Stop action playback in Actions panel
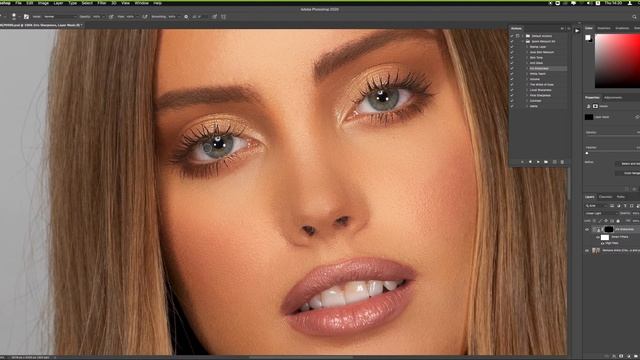Image resolution: width=640 pixels, height=360 pixels. (522, 162)
